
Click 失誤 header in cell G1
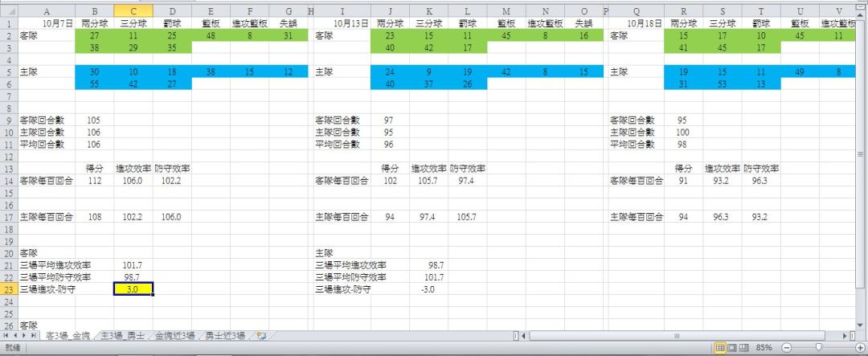[289, 23]
